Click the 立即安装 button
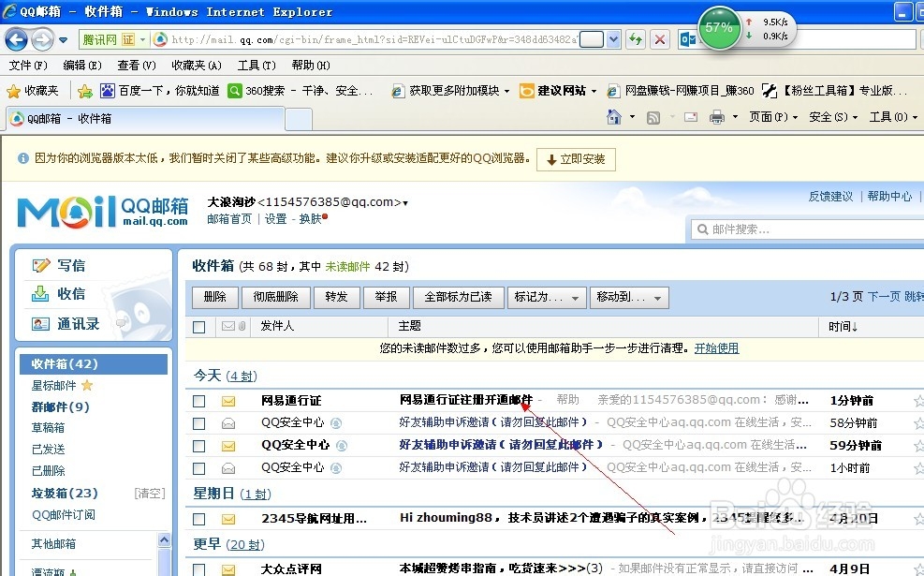Image resolution: width=924 pixels, height=576 pixels. pyautogui.click(x=576, y=159)
